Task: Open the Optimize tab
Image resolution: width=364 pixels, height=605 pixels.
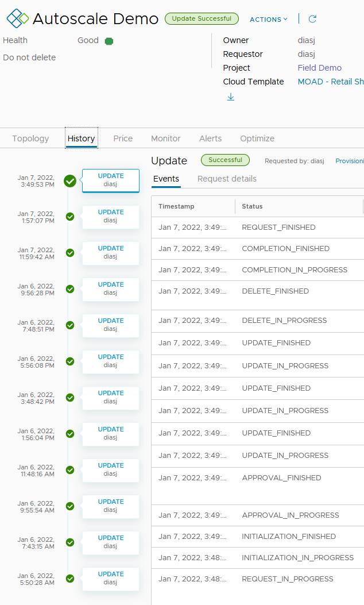Action: (257, 138)
